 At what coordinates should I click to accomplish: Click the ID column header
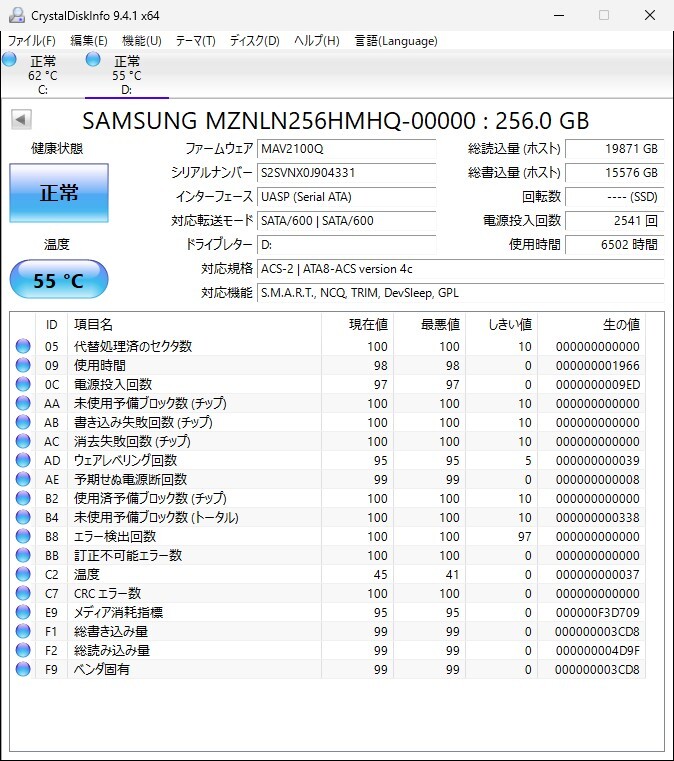51,325
